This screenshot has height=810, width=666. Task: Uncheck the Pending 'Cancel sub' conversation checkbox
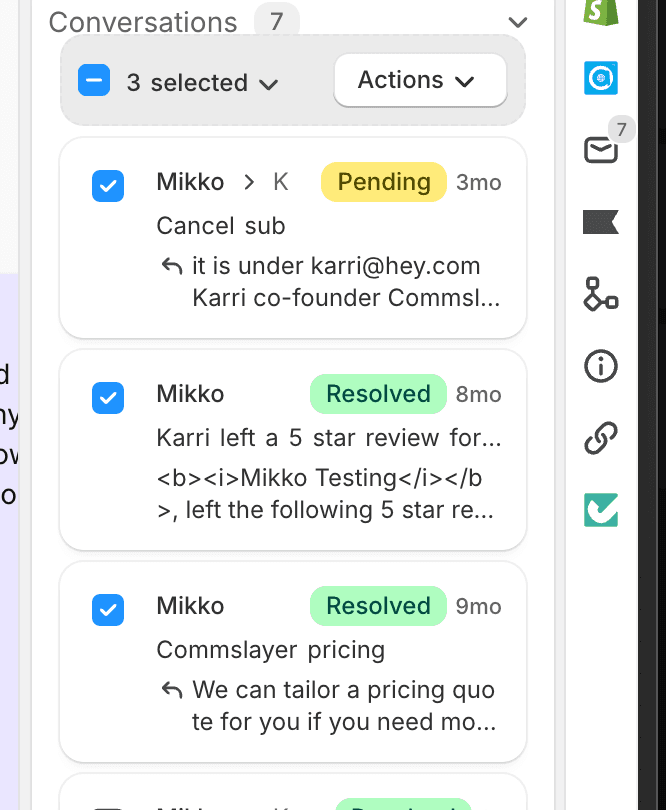(x=108, y=185)
